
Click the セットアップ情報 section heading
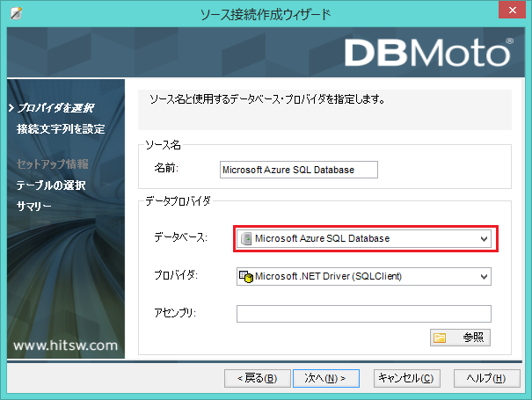pos(53,164)
